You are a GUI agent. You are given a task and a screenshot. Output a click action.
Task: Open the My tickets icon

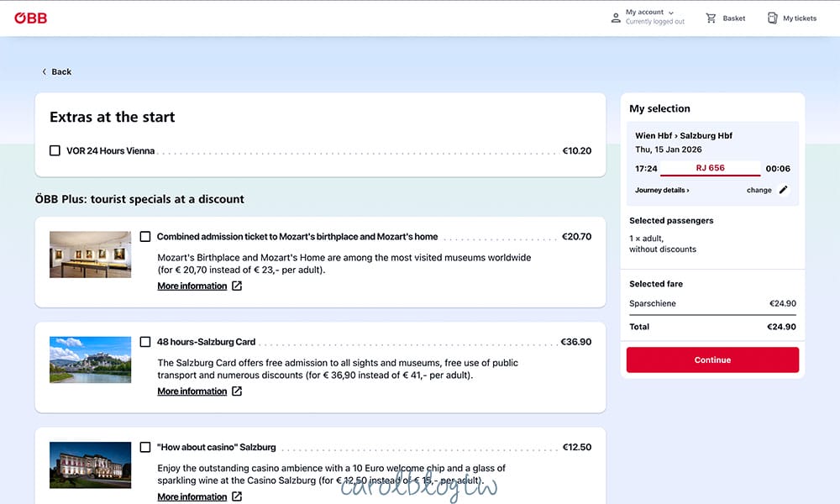[772, 18]
